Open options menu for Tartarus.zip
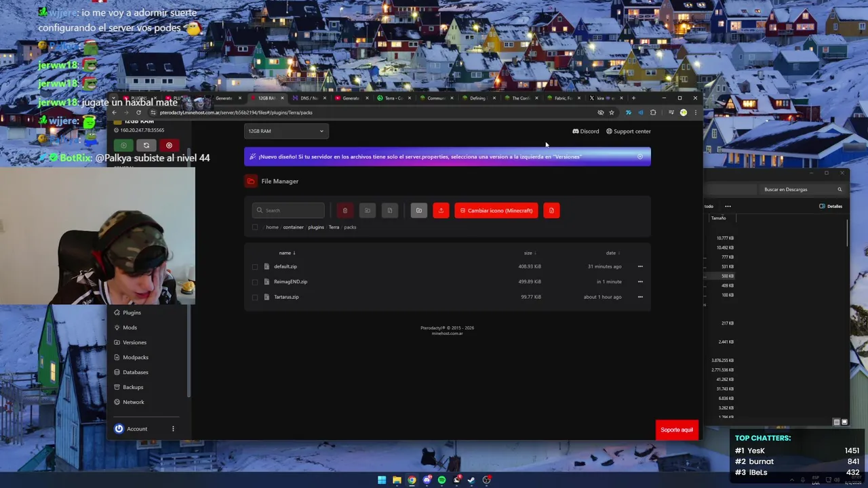 point(640,297)
